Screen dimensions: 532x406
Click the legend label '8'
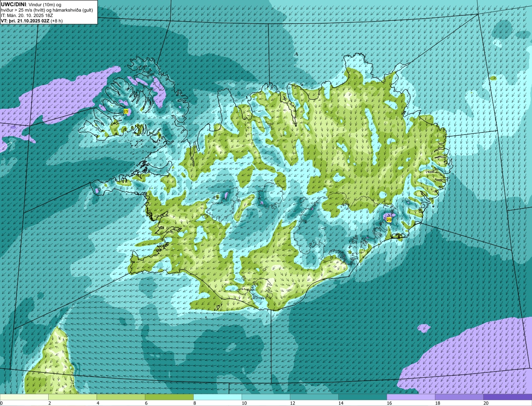coord(194,403)
